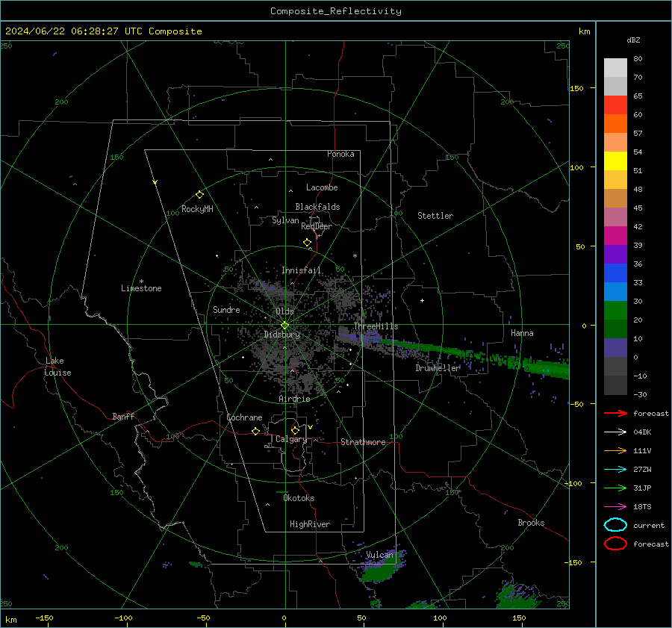Screen dimensions: 672x628
Task: Click the Hanna label
Action: (522, 333)
